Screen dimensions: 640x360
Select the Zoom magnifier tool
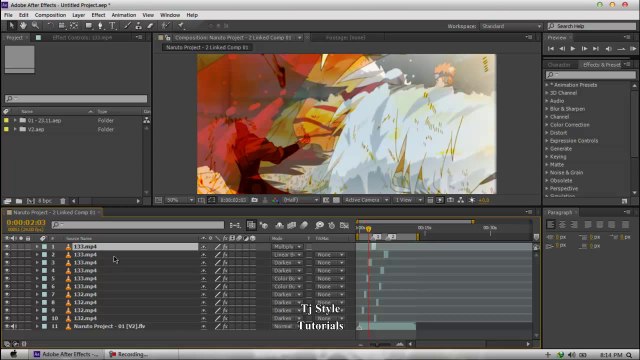pos(36,26)
